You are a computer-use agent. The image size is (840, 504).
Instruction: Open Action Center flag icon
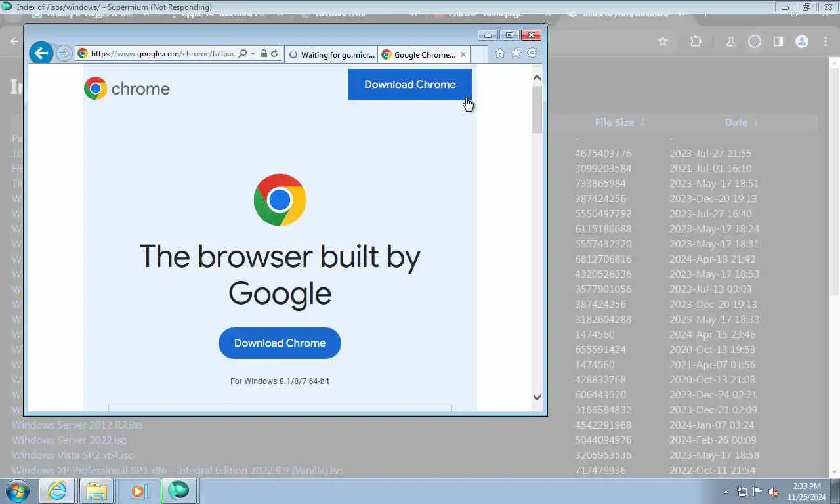click(x=757, y=492)
